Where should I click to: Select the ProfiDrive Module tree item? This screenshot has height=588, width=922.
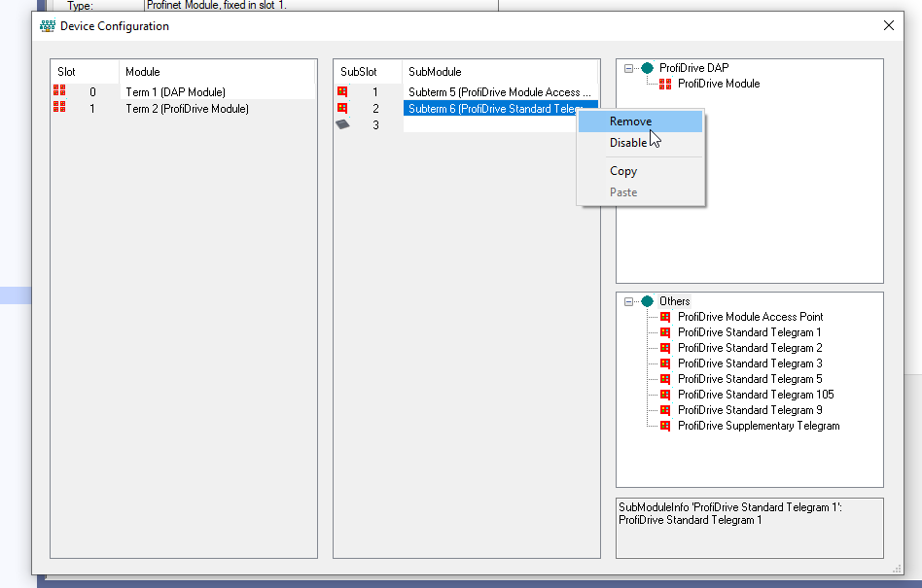pos(719,84)
